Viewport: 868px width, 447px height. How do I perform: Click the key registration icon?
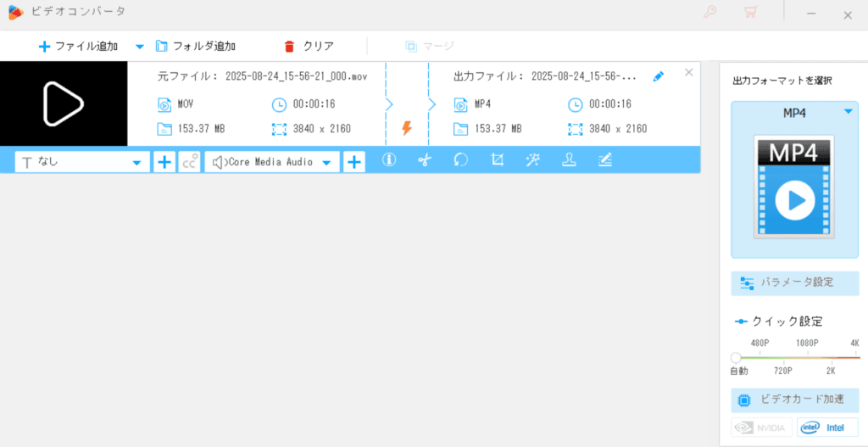[x=709, y=12]
